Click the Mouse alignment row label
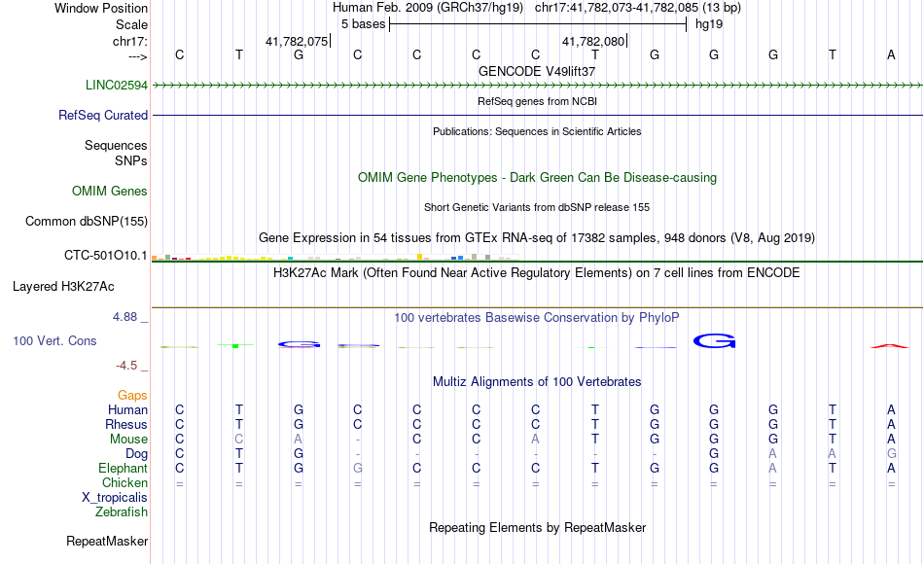Screen dimensions: 924x564 point(128,440)
